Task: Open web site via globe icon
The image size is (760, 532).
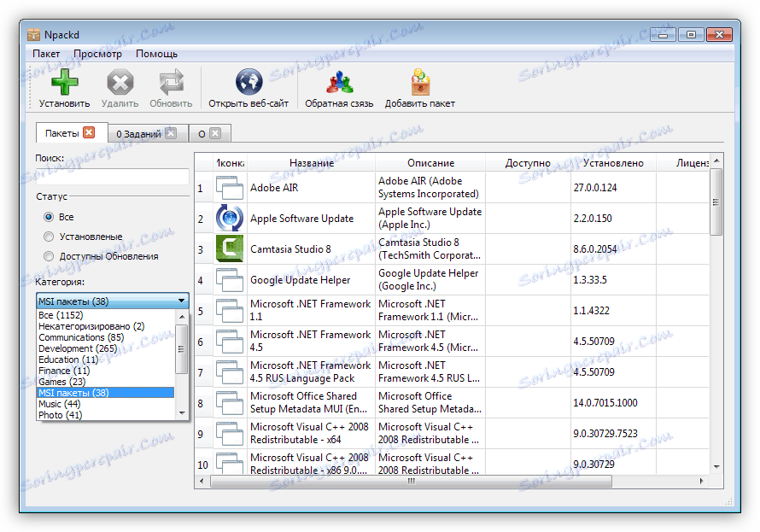Action: click(x=248, y=82)
